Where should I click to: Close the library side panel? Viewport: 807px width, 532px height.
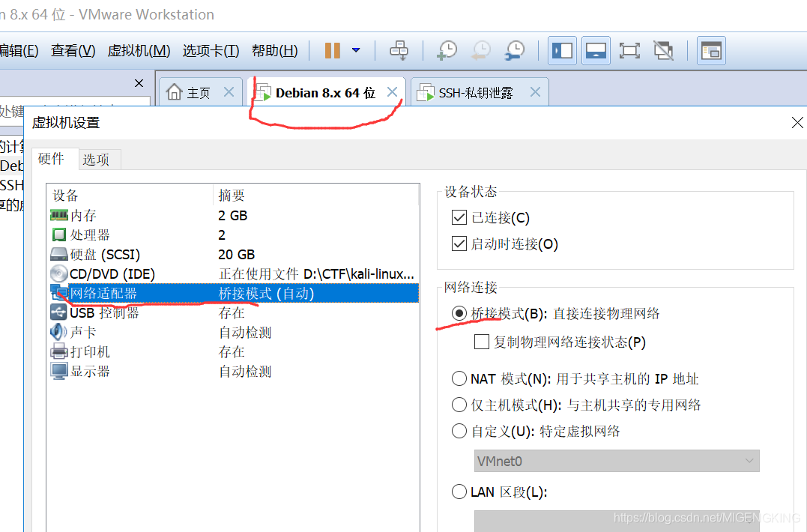coord(139,83)
